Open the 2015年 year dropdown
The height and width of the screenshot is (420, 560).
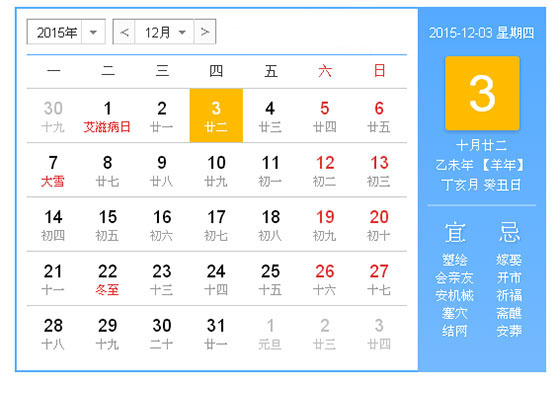pos(66,32)
